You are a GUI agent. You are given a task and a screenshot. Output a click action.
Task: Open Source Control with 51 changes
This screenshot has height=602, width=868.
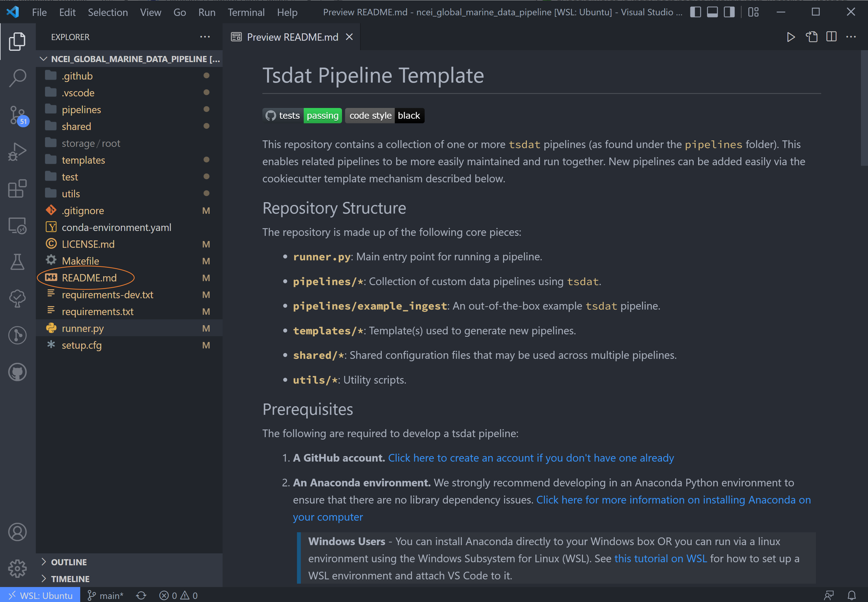tap(17, 115)
